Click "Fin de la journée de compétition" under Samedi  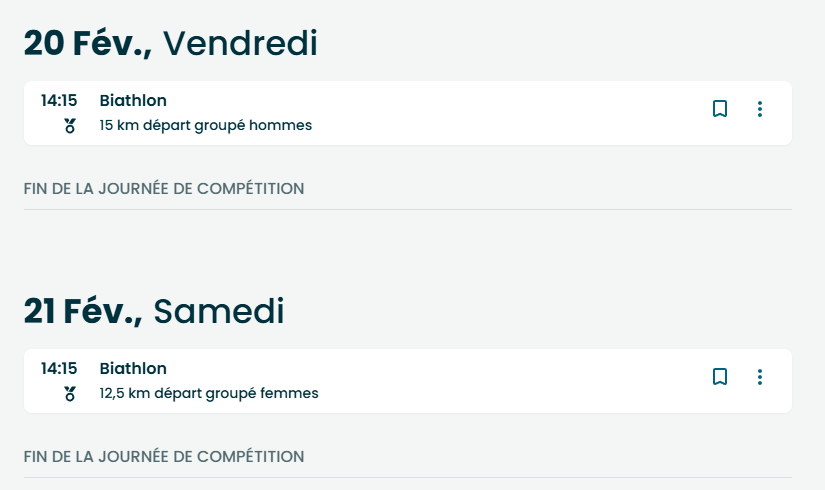tap(164, 456)
